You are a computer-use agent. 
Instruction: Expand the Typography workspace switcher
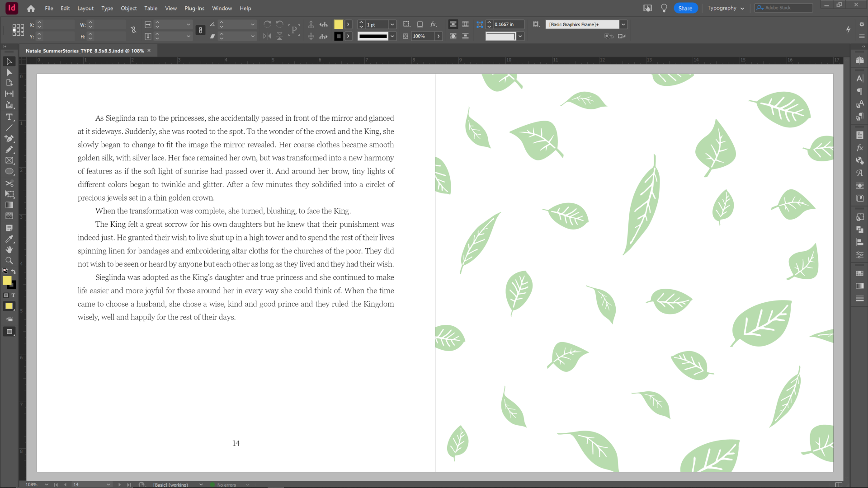coord(726,8)
